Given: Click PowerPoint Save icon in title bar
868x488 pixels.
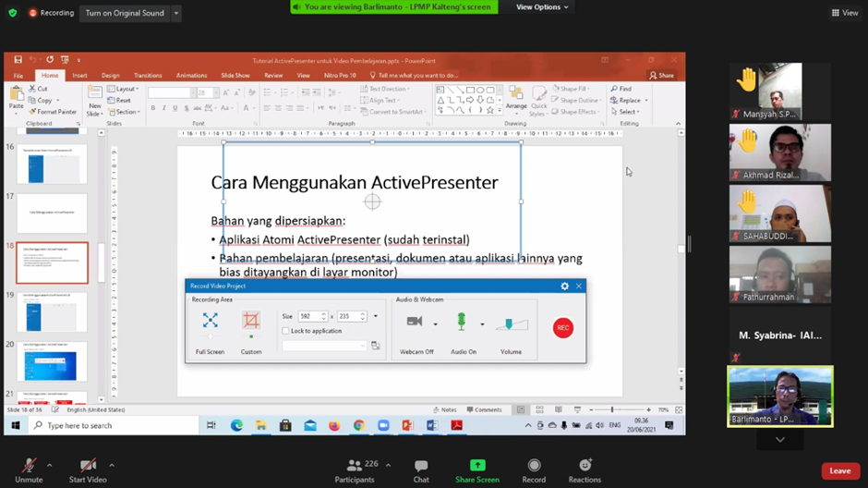Looking at the screenshot, I should tap(18, 60).
